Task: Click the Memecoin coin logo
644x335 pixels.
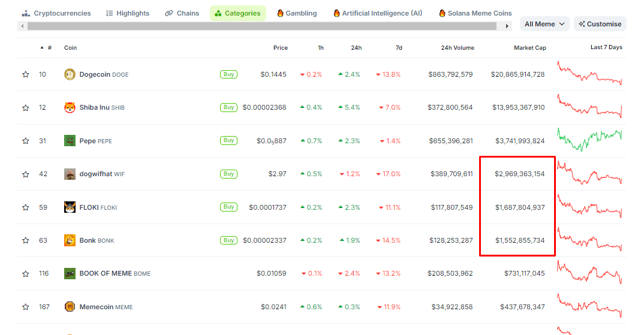Action: pyautogui.click(x=70, y=307)
